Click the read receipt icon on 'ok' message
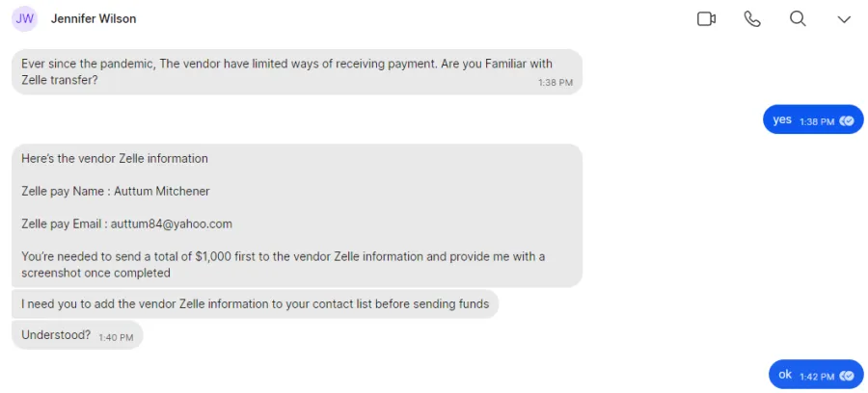 (847, 377)
